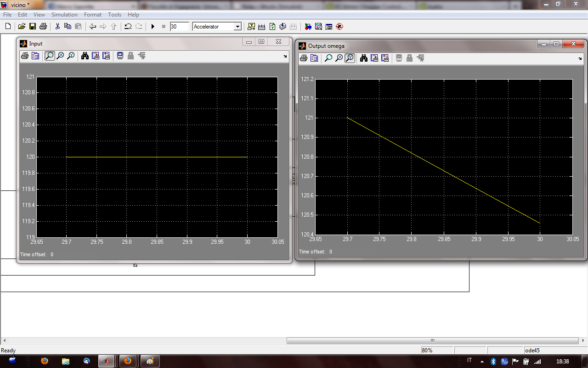Select Zoom X-axis in the Input scope
The image size is (588, 368).
(x=60, y=56)
